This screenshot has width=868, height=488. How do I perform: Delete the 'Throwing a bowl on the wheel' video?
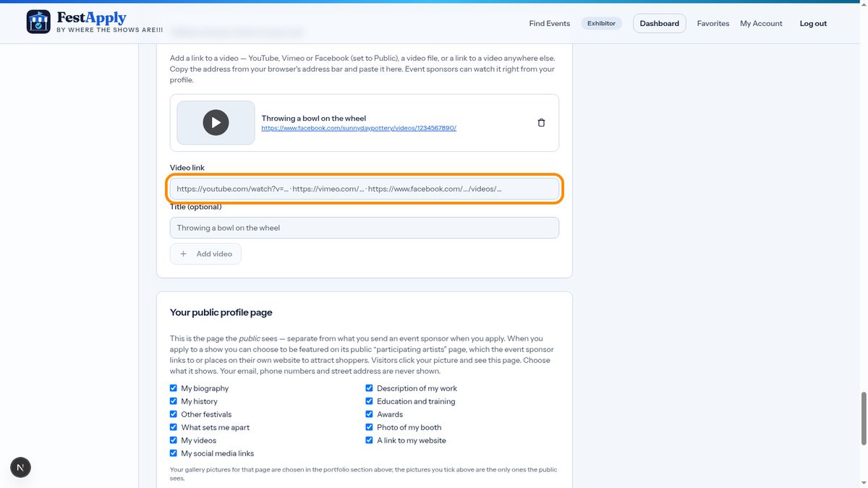[541, 123]
